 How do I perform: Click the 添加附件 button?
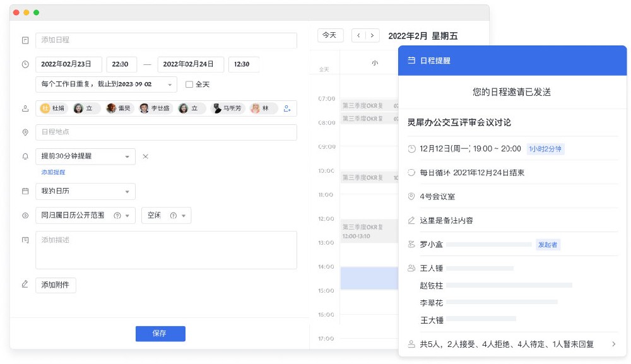point(56,285)
